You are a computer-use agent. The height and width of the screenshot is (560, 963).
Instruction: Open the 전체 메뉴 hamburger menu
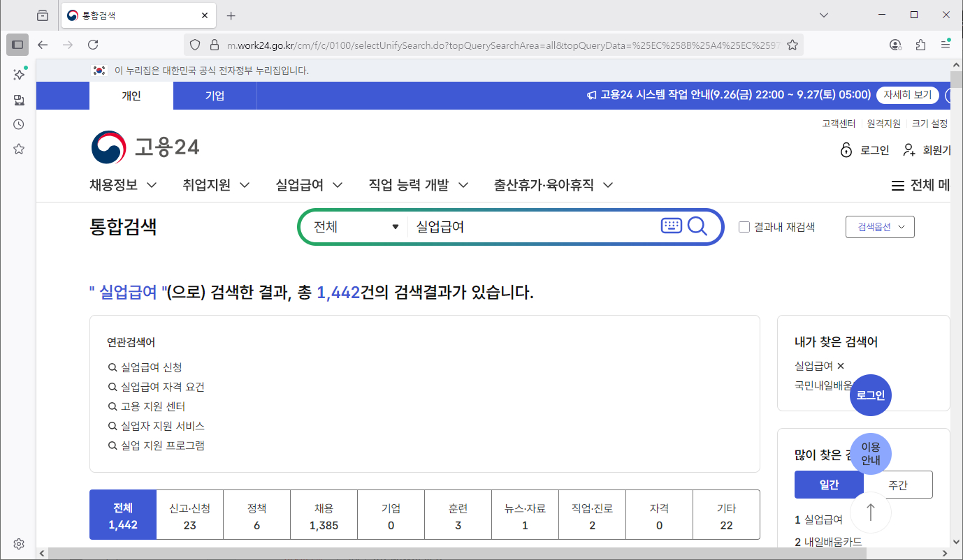pos(898,185)
